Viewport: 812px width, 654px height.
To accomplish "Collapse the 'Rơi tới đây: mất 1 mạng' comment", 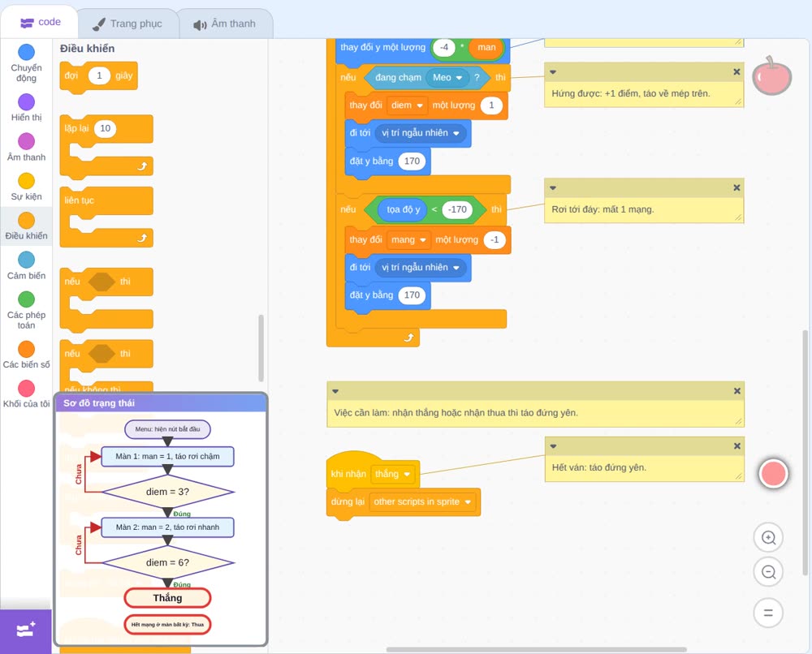I will [553, 187].
